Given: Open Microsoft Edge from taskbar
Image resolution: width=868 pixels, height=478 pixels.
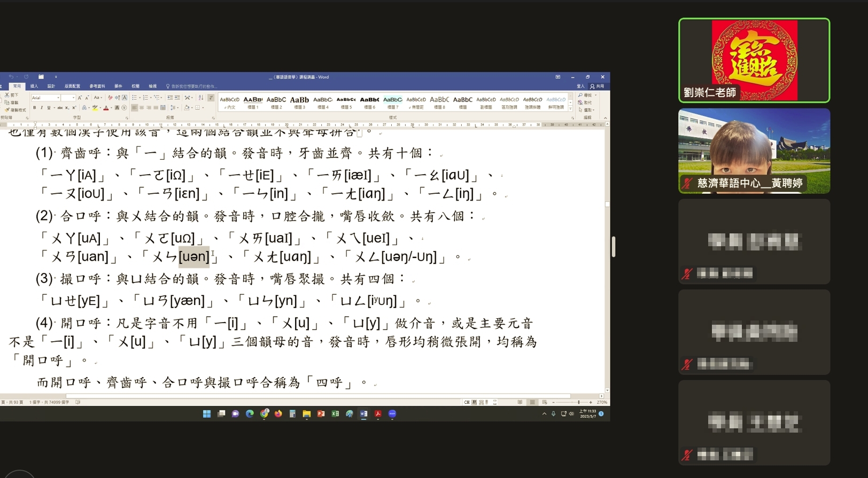Looking at the screenshot, I should (250, 414).
